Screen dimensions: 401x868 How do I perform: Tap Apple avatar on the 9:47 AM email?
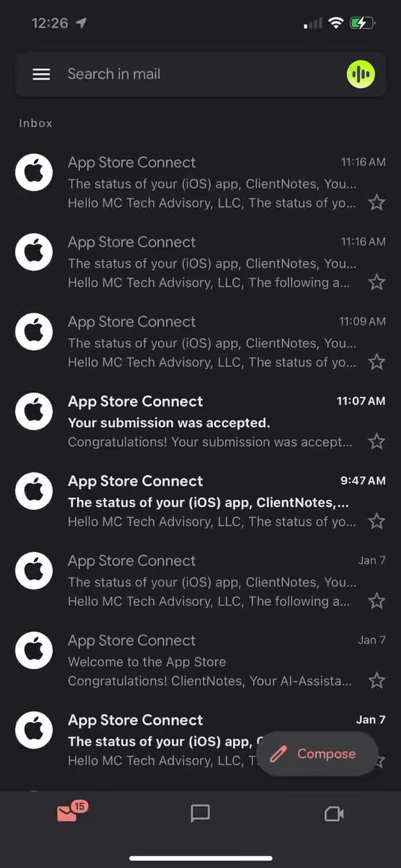(x=34, y=491)
